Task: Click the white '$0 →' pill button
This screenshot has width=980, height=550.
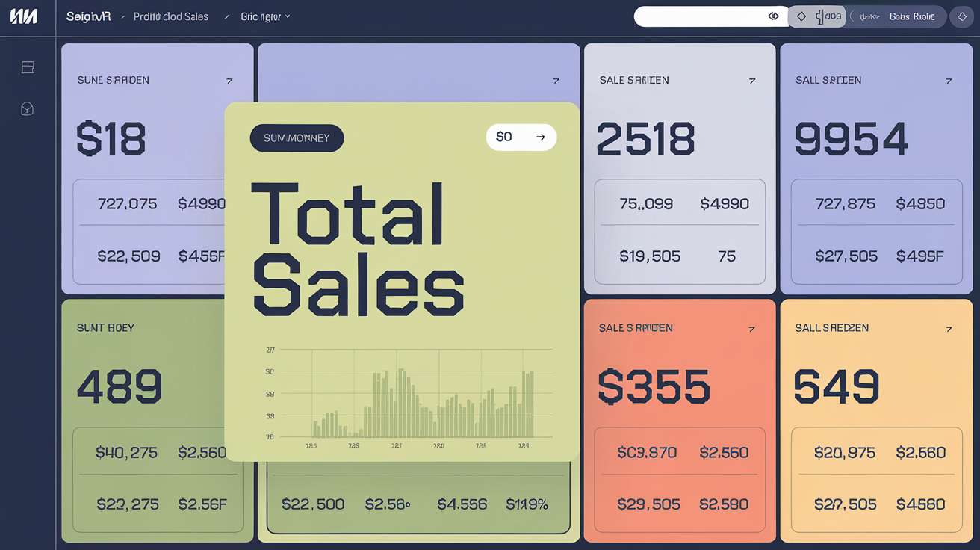Action: tap(521, 137)
